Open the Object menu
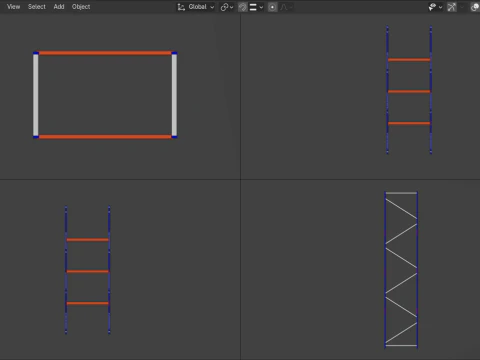The height and width of the screenshot is (360, 480). [81, 7]
